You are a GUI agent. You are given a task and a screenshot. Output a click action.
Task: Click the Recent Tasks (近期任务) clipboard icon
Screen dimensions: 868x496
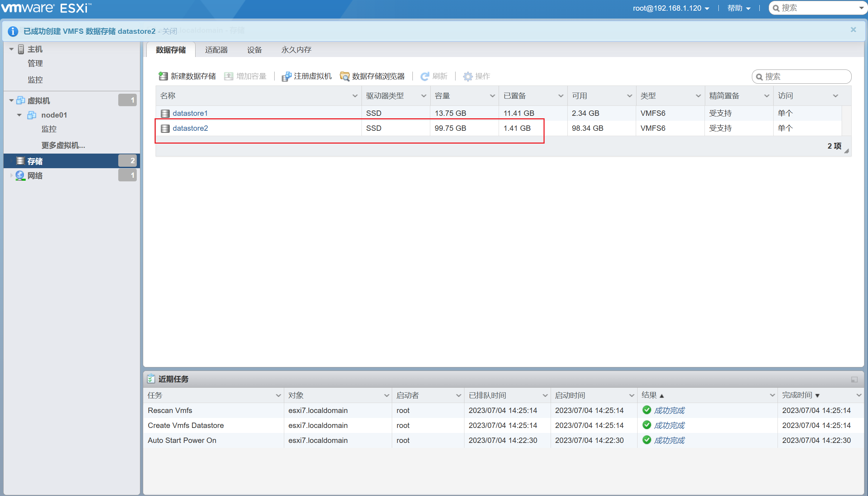(x=151, y=378)
